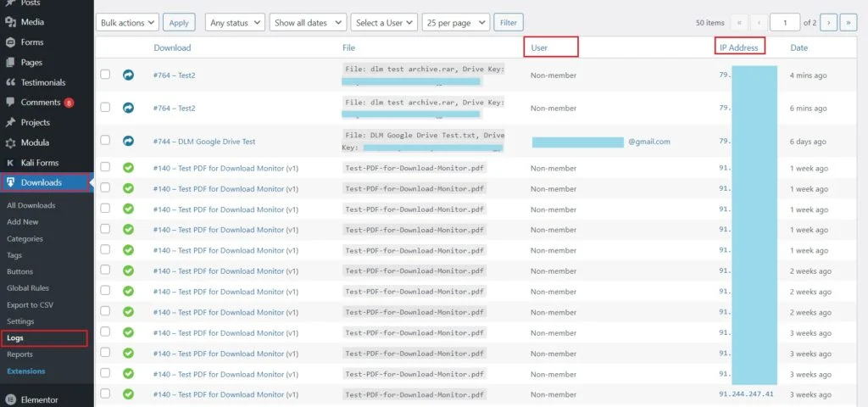Click green check icon in 91.244.247.41 row
This screenshot has height=407, width=868.
(x=129, y=394)
